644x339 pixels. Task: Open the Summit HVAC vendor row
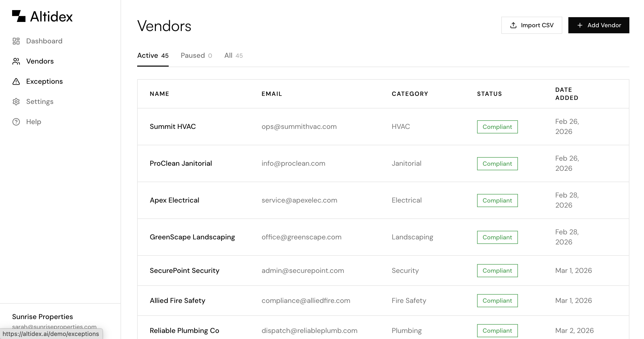[173, 127]
